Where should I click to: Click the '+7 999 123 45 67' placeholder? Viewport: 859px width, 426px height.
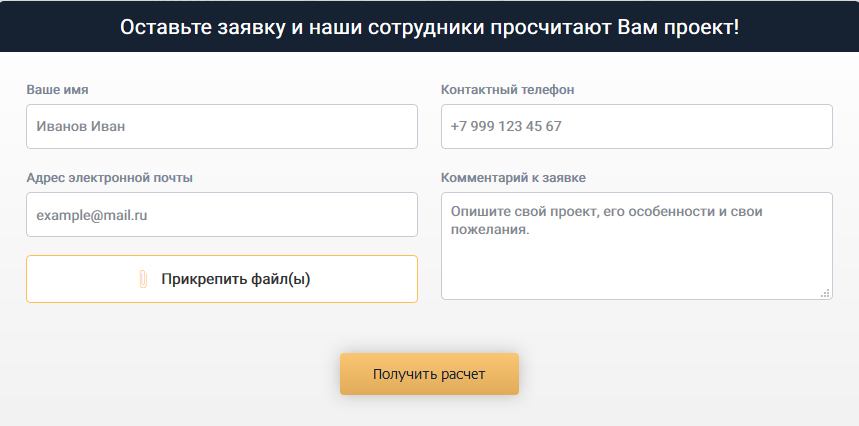[506, 126]
